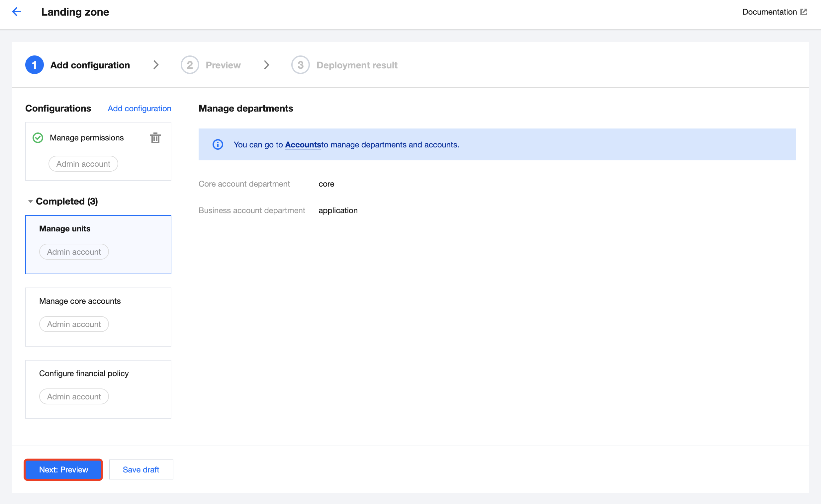Open the Configure financial policy card
This screenshot has width=821, height=504.
(98, 389)
